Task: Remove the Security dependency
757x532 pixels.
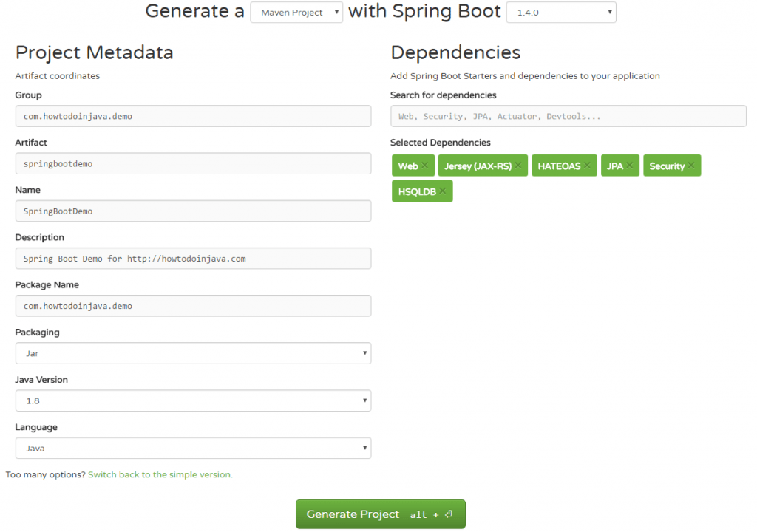Action: pos(691,165)
